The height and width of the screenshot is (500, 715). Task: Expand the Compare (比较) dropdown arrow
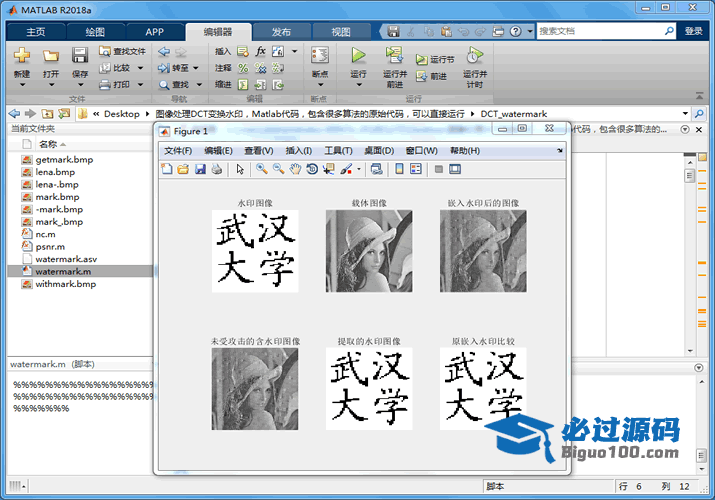(x=140, y=68)
